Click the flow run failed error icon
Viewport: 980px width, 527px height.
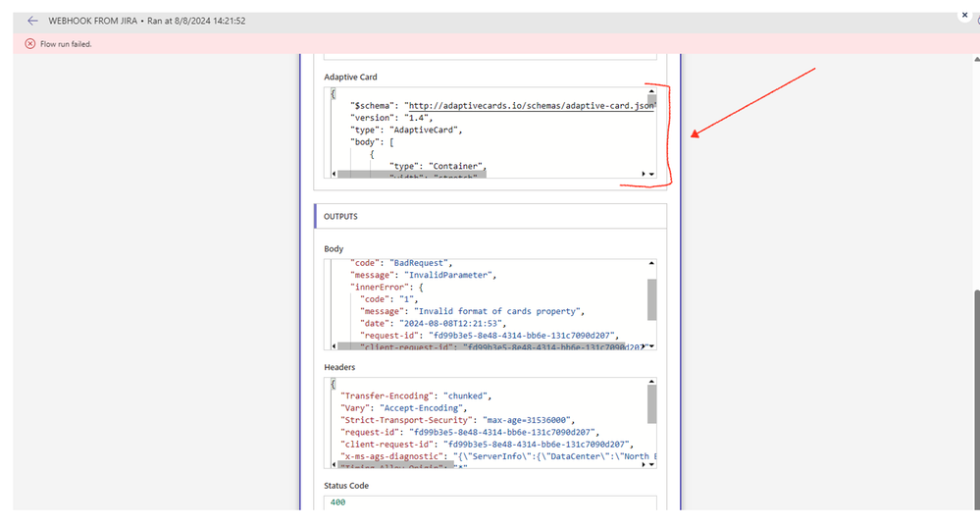[30, 44]
